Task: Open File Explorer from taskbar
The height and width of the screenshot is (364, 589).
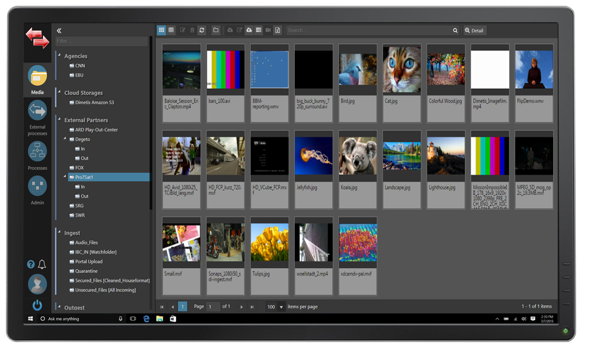Action: [x=160, y=319]
